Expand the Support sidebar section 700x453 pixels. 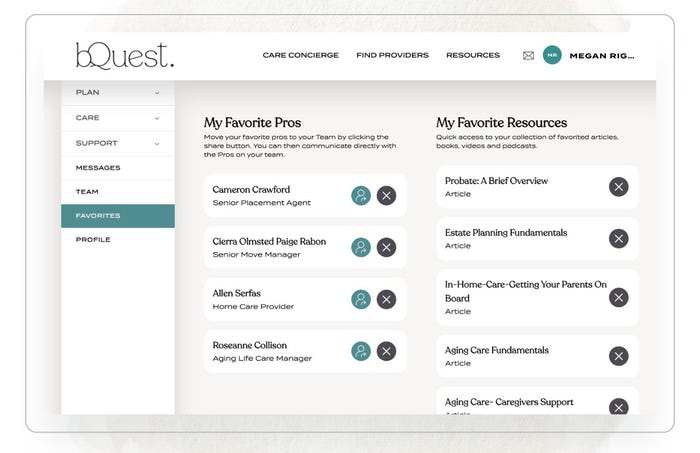117,143
